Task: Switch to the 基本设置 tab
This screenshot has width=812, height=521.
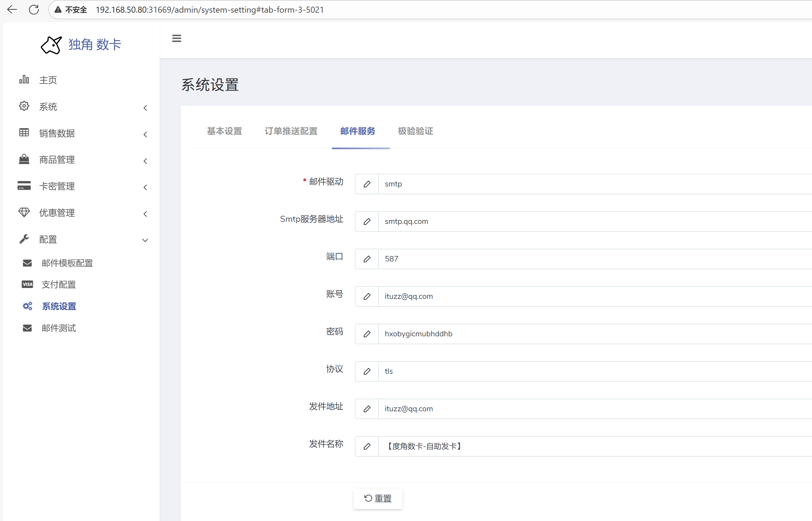Action: (224, 131)
